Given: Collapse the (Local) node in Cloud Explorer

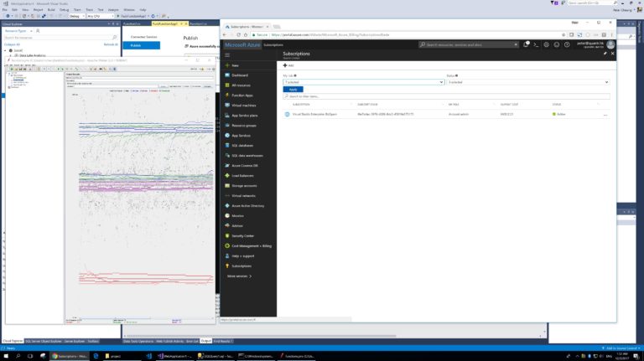Looking at the screenshot, I should coord(5,50).
